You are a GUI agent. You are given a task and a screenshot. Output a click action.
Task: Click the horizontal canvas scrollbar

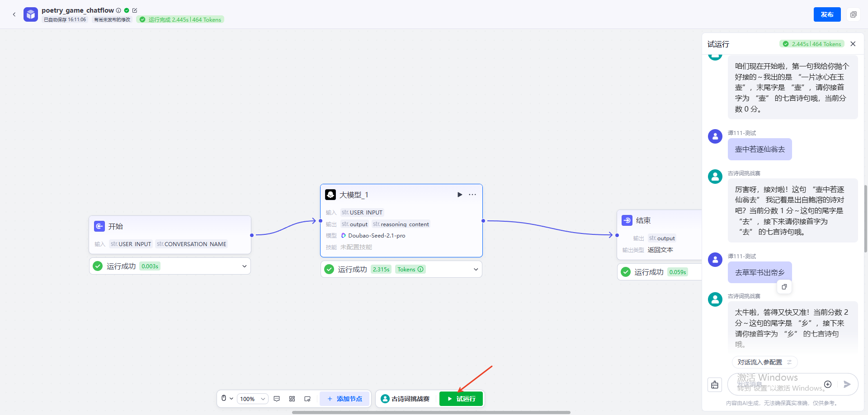[x=431, y=412]
